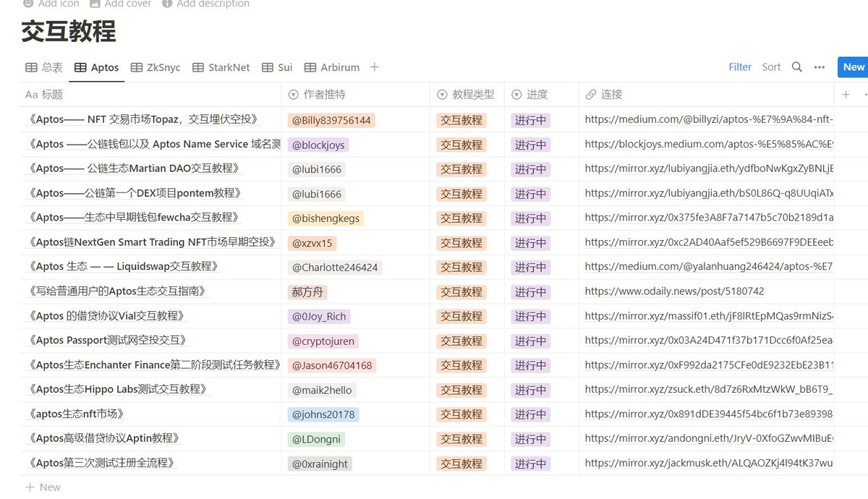
Task: Add a new row at table bottom
Action: [x=43, y=487]
